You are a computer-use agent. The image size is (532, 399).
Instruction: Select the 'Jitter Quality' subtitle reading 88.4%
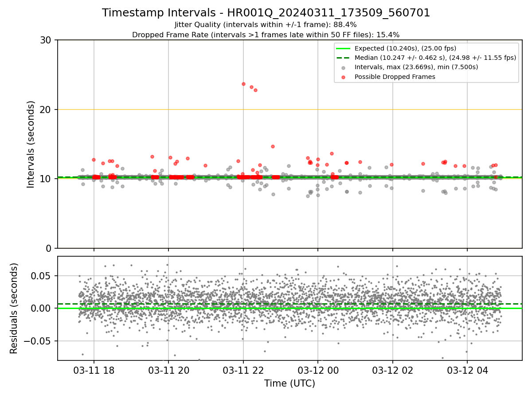(266, 25)
